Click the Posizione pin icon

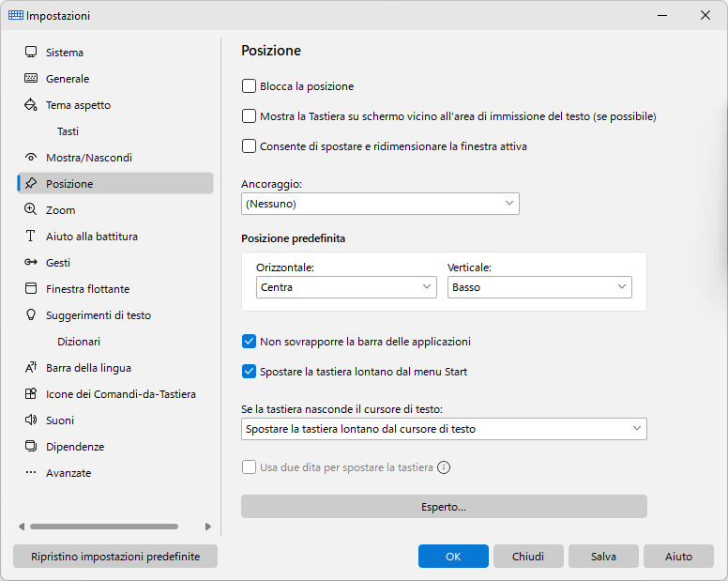coord(31,183)
